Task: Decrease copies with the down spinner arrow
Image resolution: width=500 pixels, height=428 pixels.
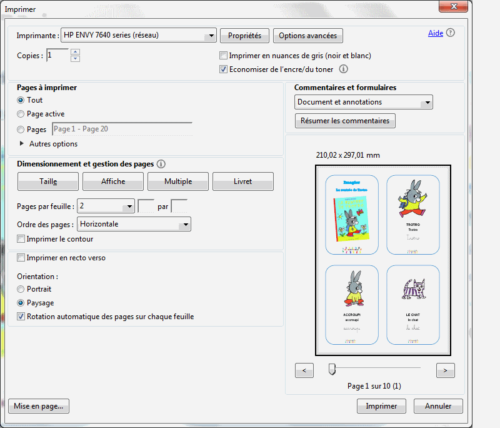Action: click(75, 59)
